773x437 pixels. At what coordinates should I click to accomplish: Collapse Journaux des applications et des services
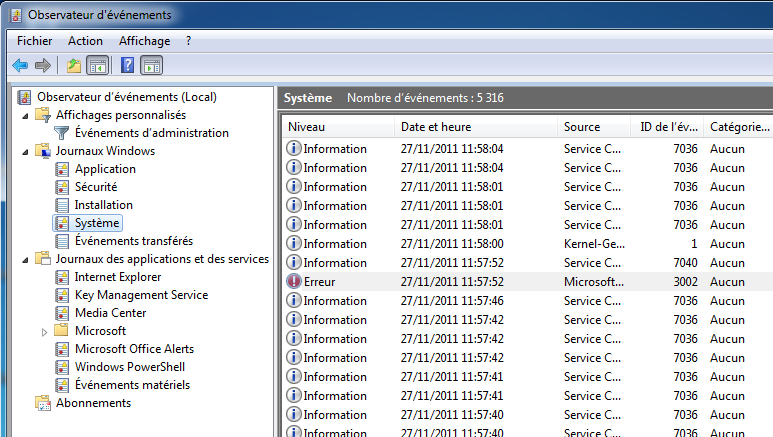pyautogui.click(x=27, y=259)
